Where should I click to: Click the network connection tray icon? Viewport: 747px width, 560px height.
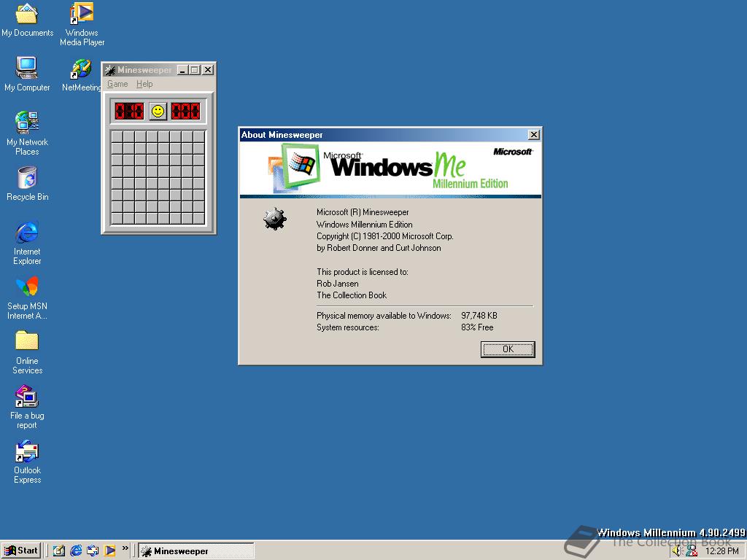click(692, 551)
